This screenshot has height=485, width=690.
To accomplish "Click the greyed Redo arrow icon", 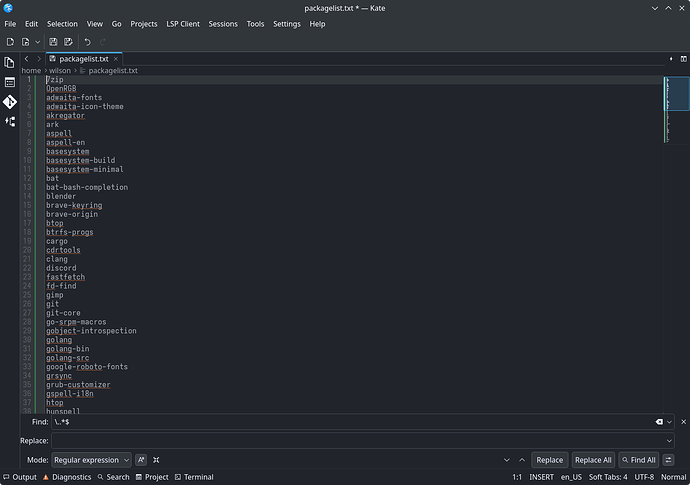I will (103, 42).
